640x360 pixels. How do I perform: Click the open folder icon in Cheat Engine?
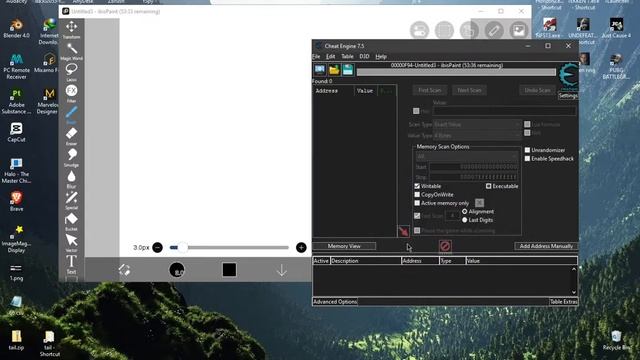coord(334,70)
